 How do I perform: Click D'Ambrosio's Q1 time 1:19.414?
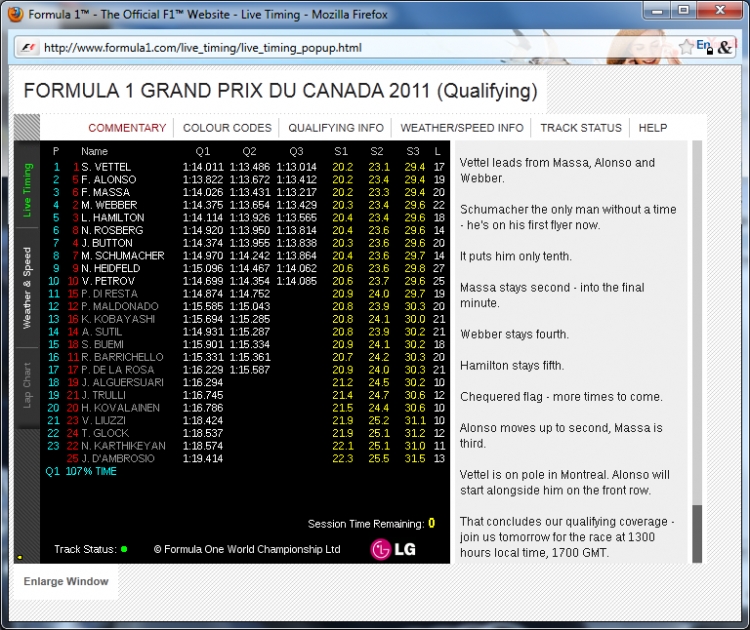[x=203, y=458]
